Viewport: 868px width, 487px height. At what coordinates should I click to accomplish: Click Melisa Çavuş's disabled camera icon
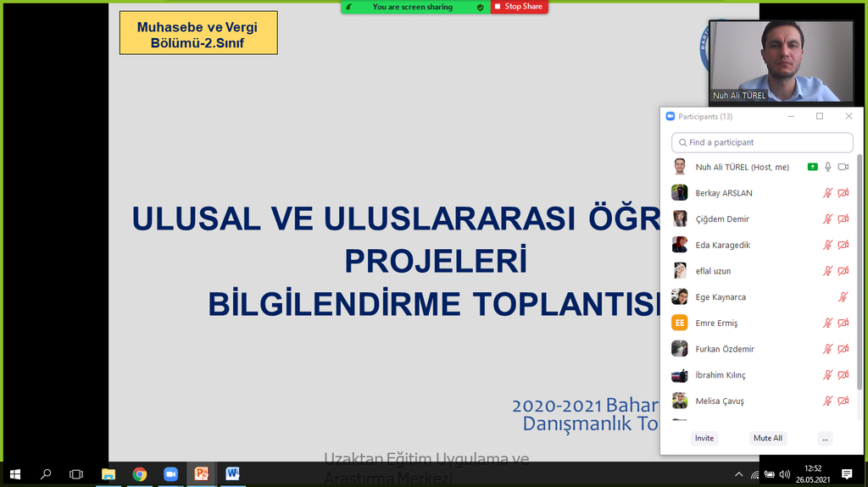[843, 401]
